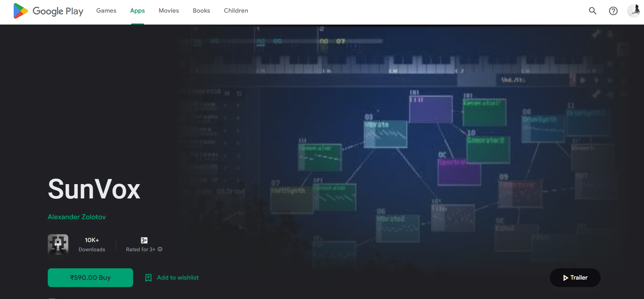Open the account profile avatar
The image size is (644, 299).
[634, 11]
